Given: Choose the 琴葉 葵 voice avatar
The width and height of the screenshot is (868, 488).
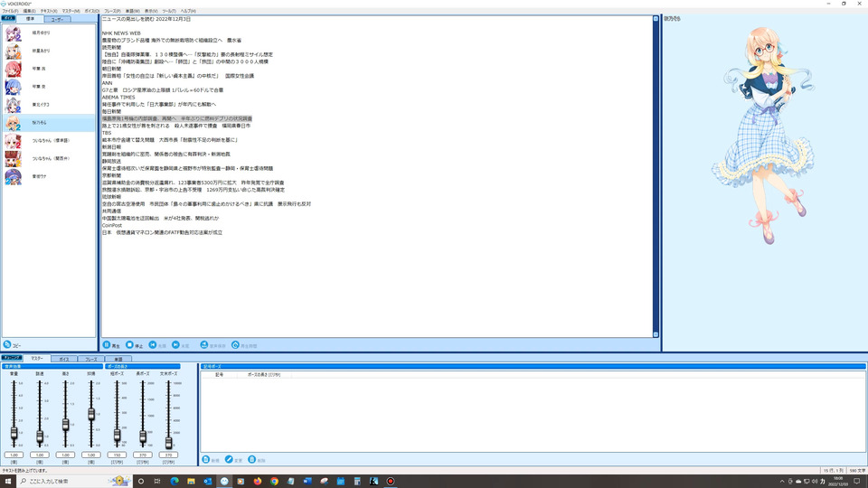Looking at the screenshot, I should click(x=14, y=87).
